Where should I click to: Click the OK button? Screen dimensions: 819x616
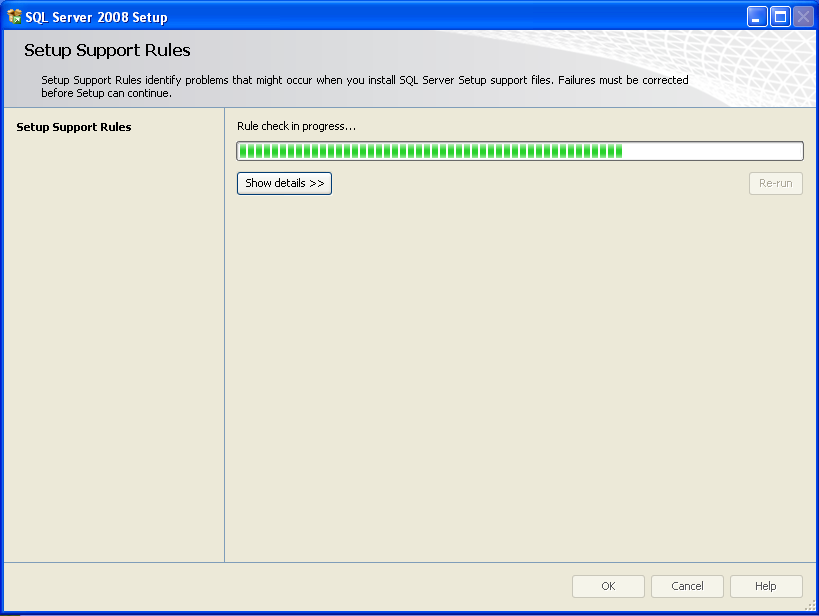click(x=608, y=586)
